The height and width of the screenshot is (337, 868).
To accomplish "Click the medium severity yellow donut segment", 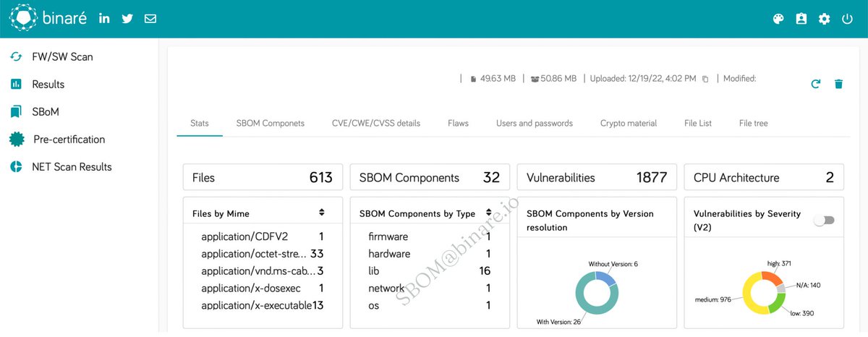I will pyautogui.click(x=748, y=297).
